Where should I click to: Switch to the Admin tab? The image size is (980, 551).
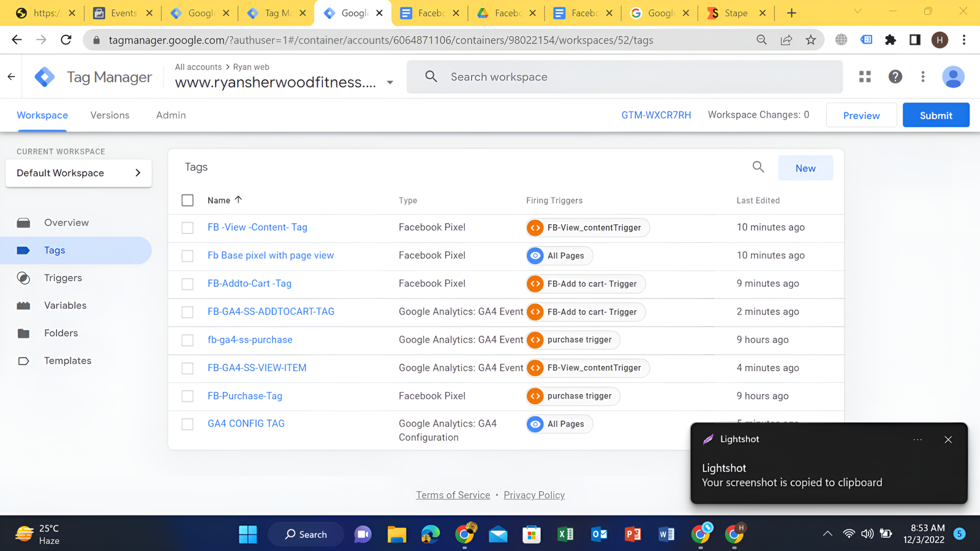tap(171, 115)
